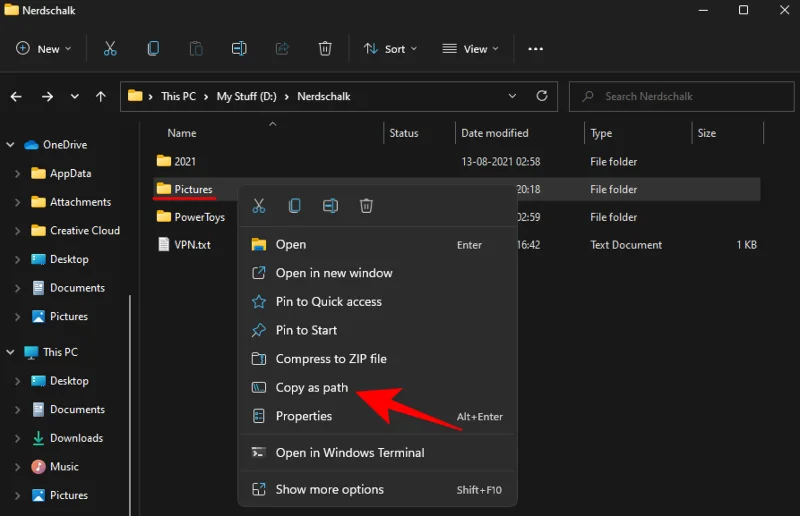The image size is (800, 516).
Task: Click the Delete trash icon in the top toolbar
Action: click(325, 49)
